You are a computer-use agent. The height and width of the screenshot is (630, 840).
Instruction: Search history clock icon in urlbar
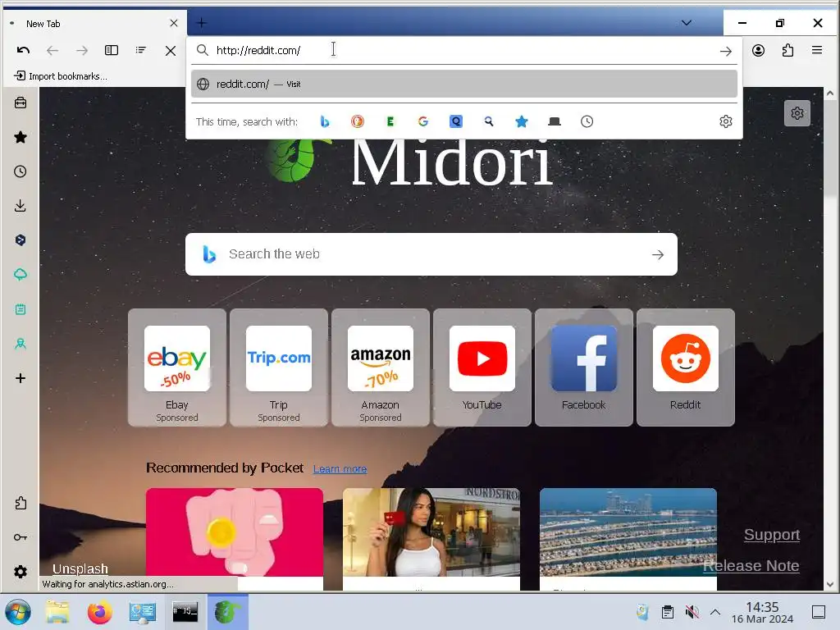587,121
